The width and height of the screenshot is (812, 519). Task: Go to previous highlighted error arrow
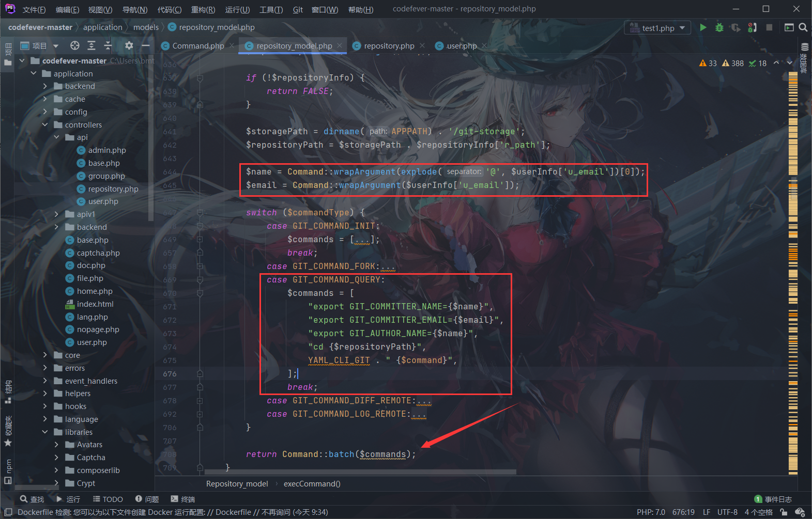[776, 63]
